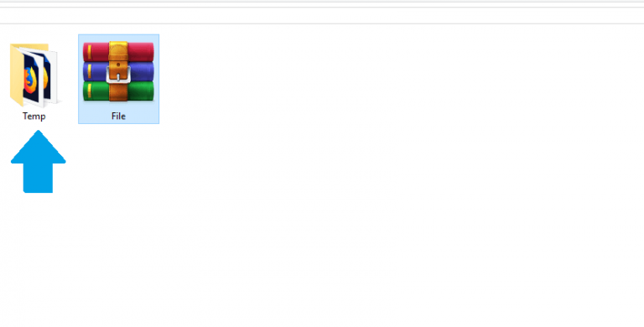This screenshot has height=327, width=644.
Task: Click the Firefox logo on folder preview
Action: [30, 80]
